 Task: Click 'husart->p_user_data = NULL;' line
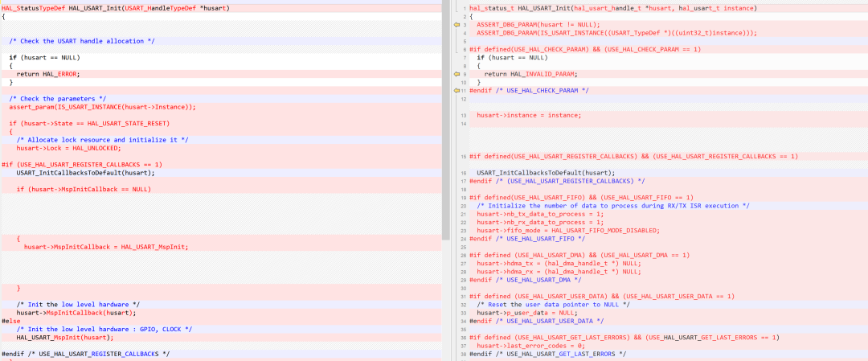527,313
